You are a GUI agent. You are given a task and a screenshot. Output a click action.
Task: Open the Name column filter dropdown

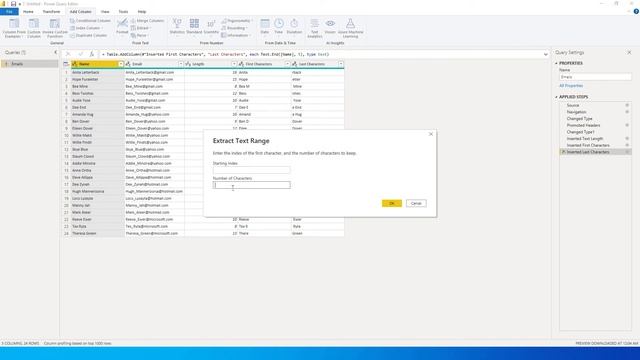[x=120, y=64]
